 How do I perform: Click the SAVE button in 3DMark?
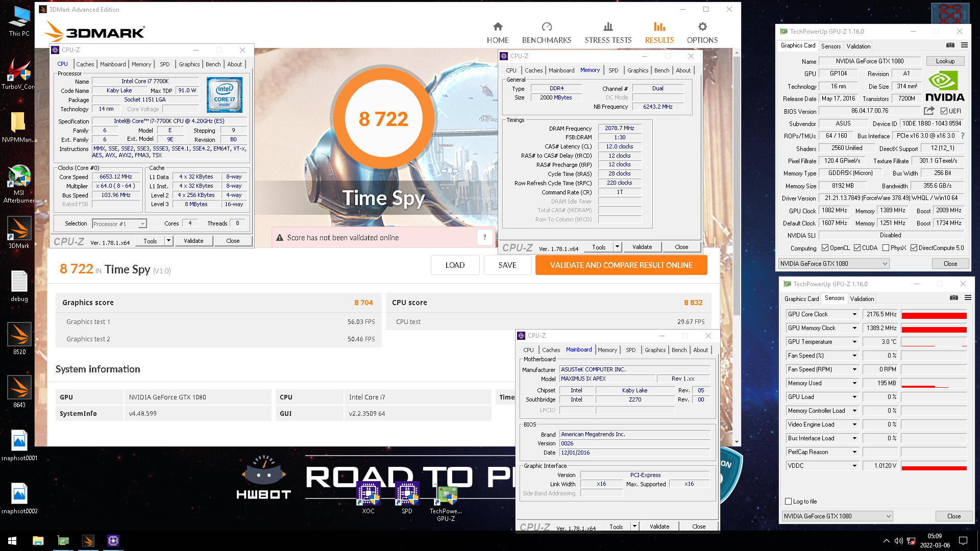pyautogui.click(x=507, y=265)
